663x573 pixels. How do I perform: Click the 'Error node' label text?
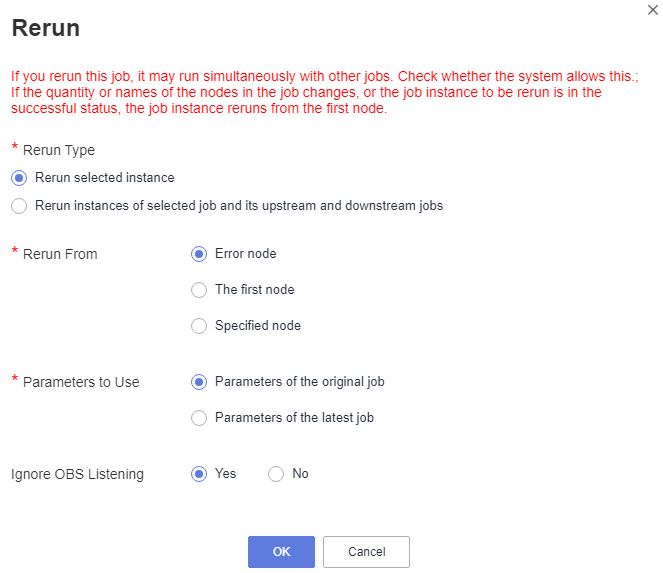(246, 254)
